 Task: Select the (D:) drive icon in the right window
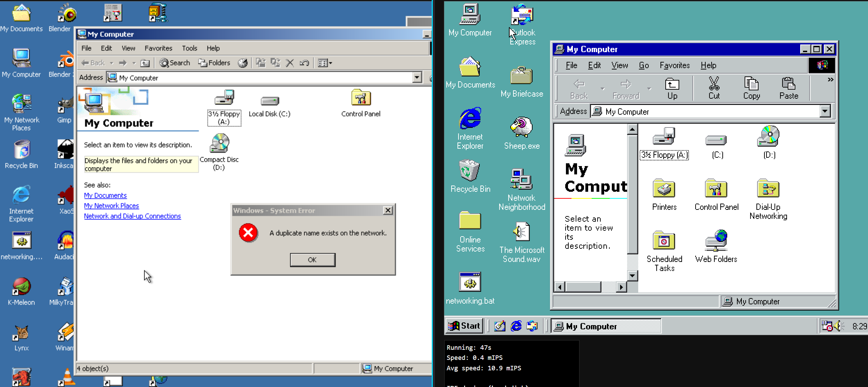pos(769,142)
